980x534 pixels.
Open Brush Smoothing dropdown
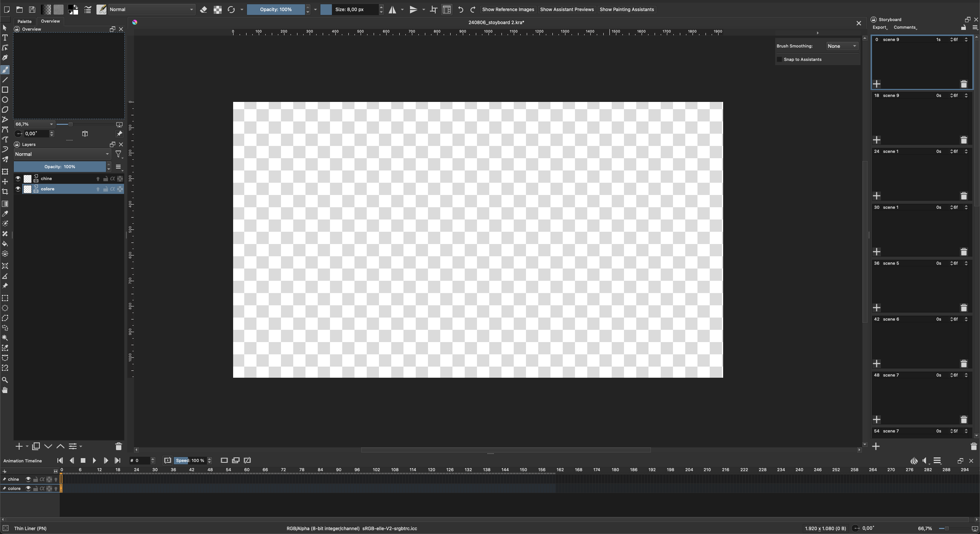842,46
